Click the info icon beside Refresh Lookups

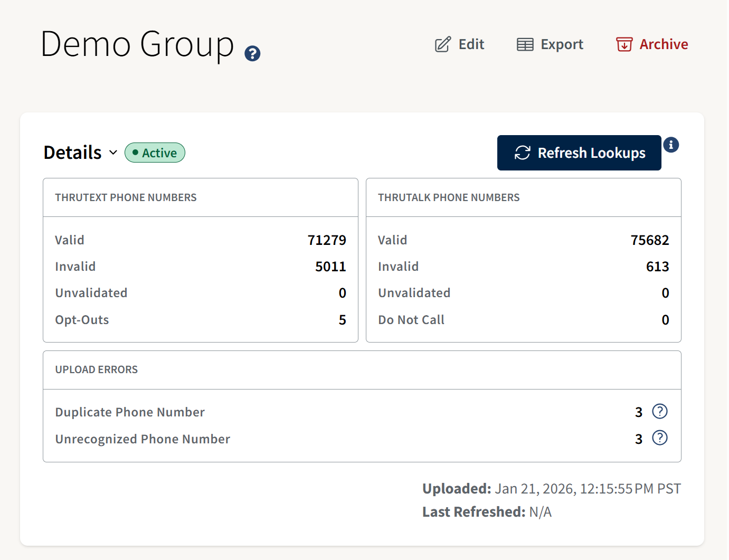point(671,145)
